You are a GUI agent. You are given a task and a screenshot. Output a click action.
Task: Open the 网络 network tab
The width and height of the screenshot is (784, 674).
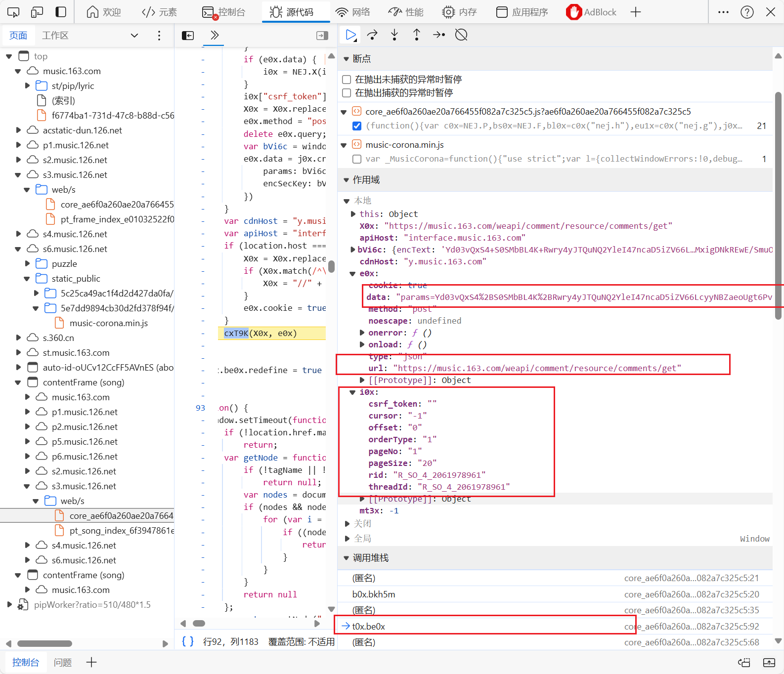352,12
